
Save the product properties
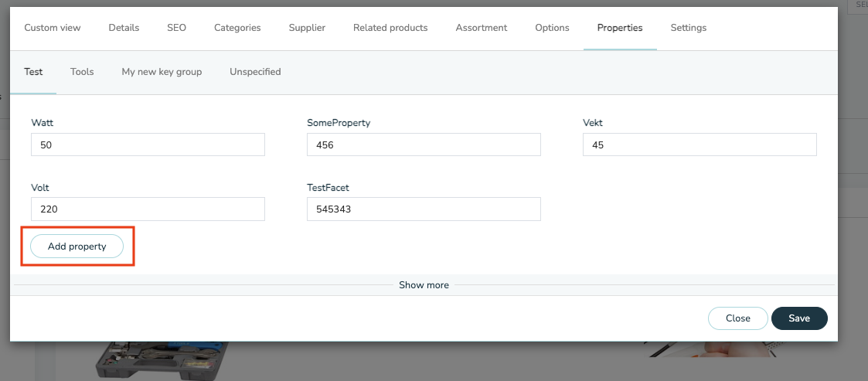click(x=799, y=318)
